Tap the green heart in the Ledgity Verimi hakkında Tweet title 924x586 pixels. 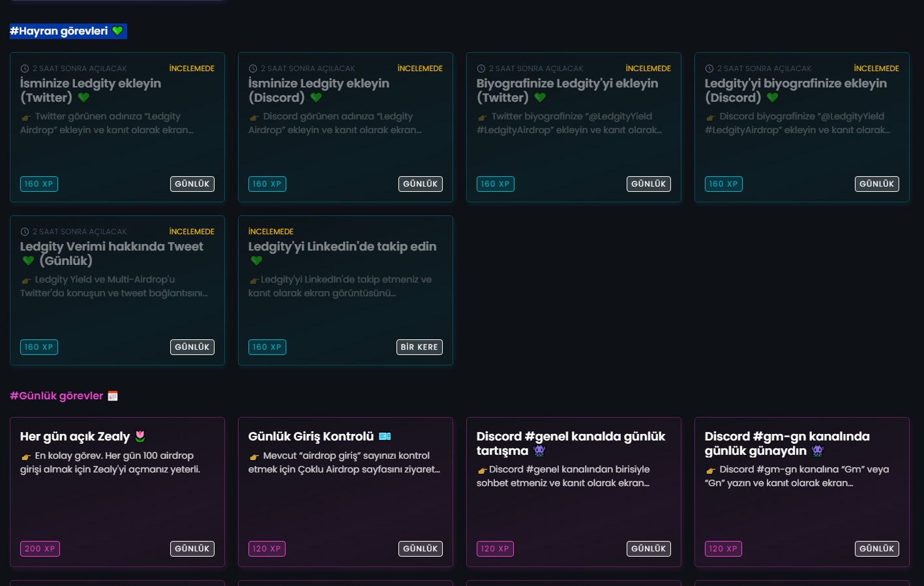tap(28, 261)
